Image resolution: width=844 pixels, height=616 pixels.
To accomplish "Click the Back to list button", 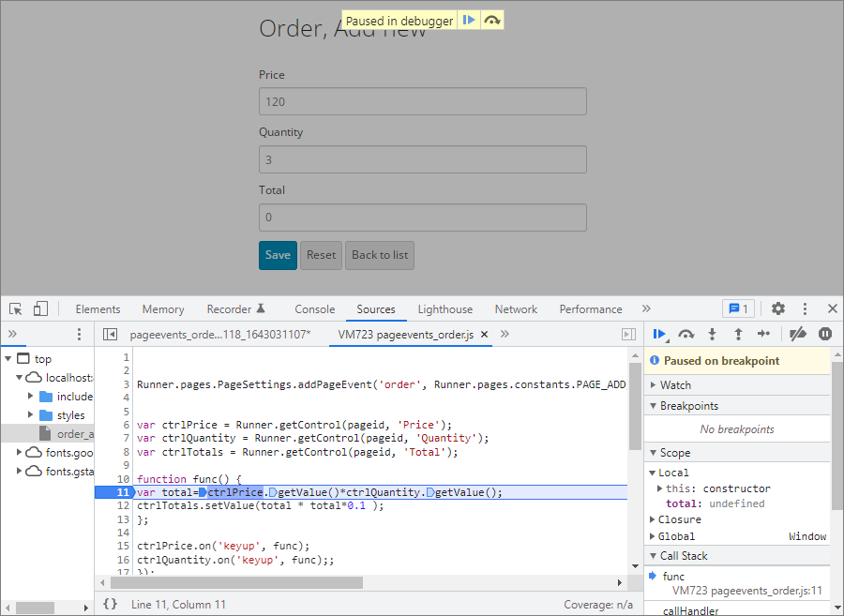I will pos(379,255).
